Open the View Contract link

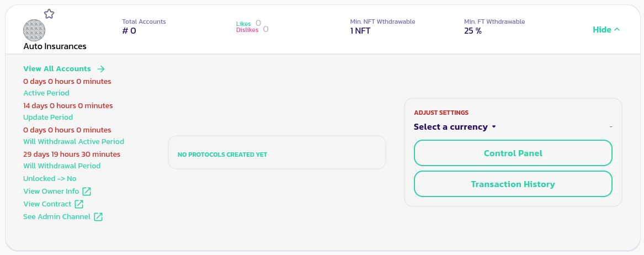(x=47, y=204)
